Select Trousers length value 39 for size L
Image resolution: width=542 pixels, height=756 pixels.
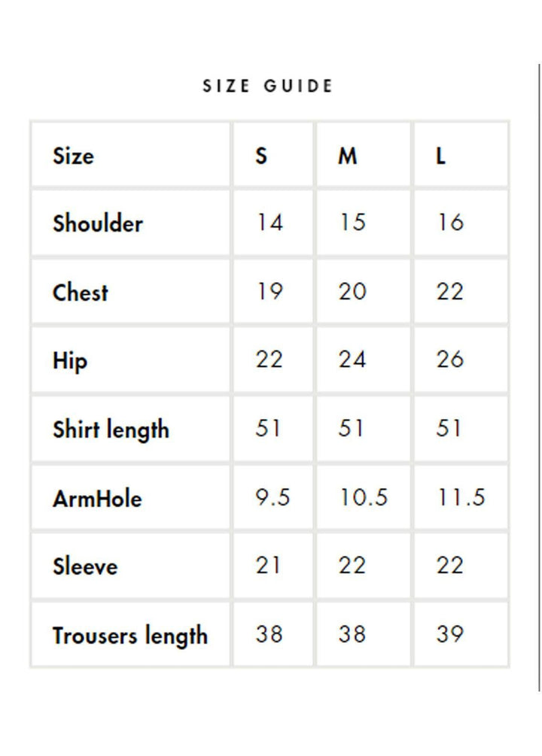click(x=450, y=636)
